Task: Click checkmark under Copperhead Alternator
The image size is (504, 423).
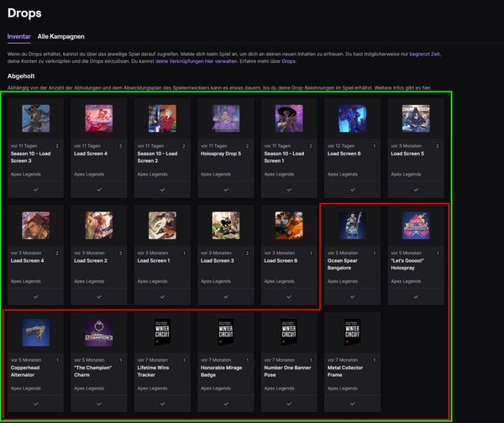Action: click(35, 404)
